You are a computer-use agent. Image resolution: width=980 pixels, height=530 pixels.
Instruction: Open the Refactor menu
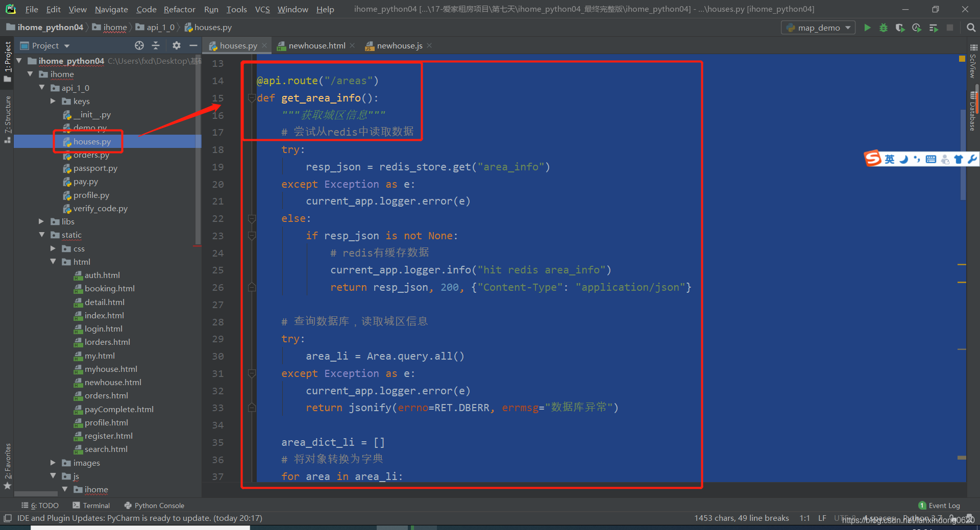(179, 9)
